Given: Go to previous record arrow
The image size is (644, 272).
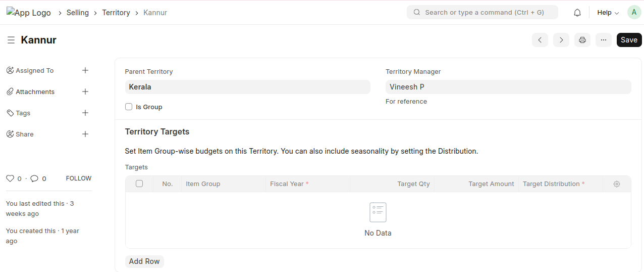Looking at the screenshot, I should [540, 40].
